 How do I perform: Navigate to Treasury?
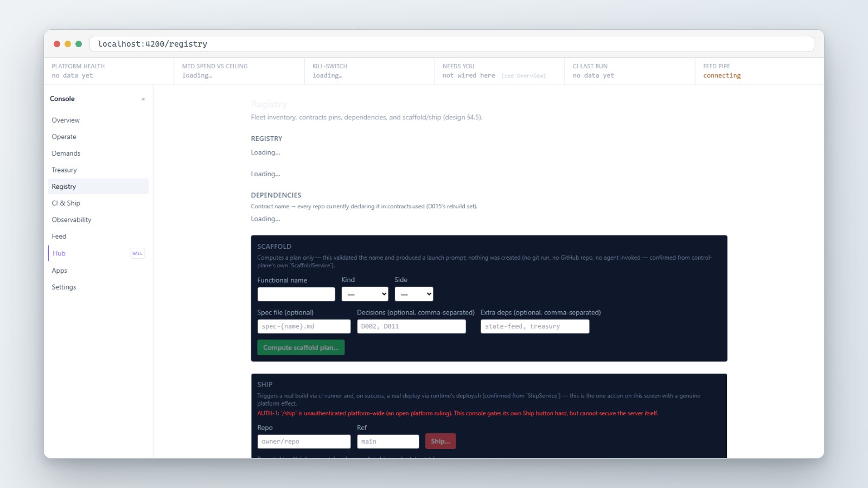tap(98, 170)
